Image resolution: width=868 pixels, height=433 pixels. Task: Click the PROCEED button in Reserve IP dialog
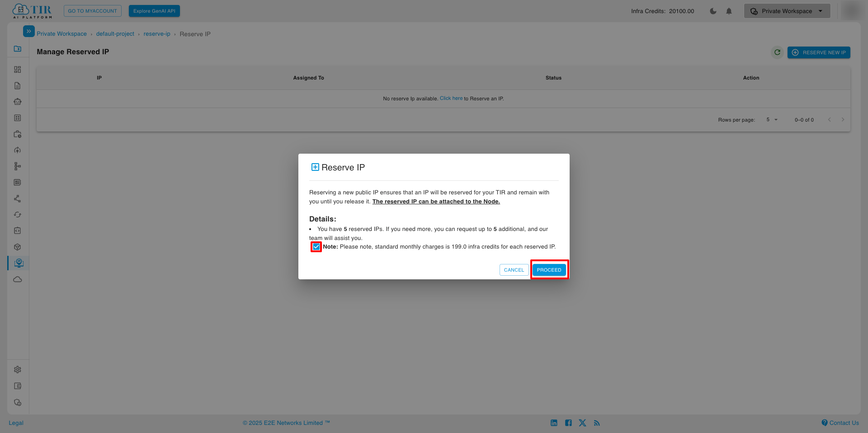549,270
